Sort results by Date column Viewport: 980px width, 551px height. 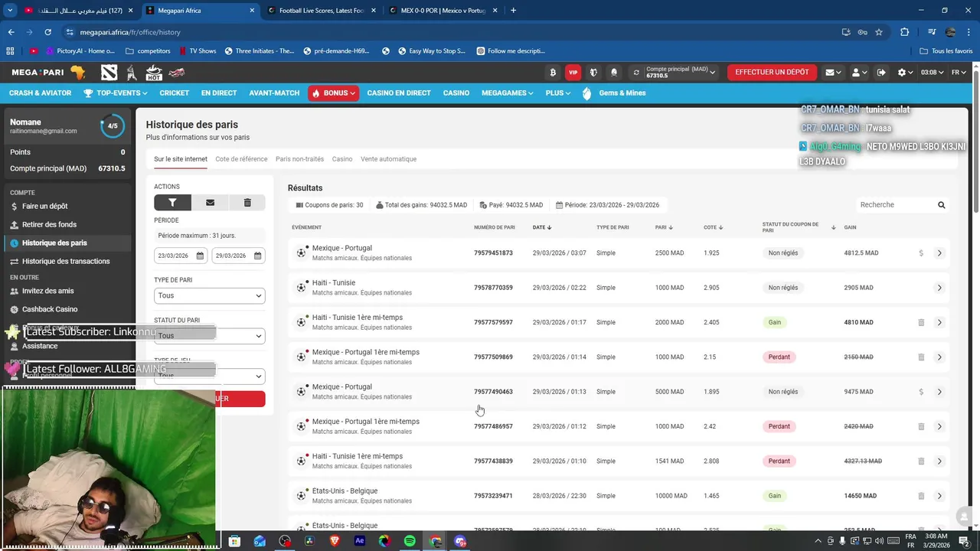tap(542, 227)
